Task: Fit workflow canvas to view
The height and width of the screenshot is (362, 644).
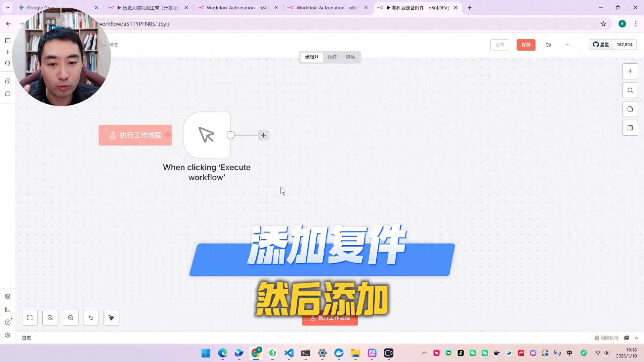Action: coord(30,317)
